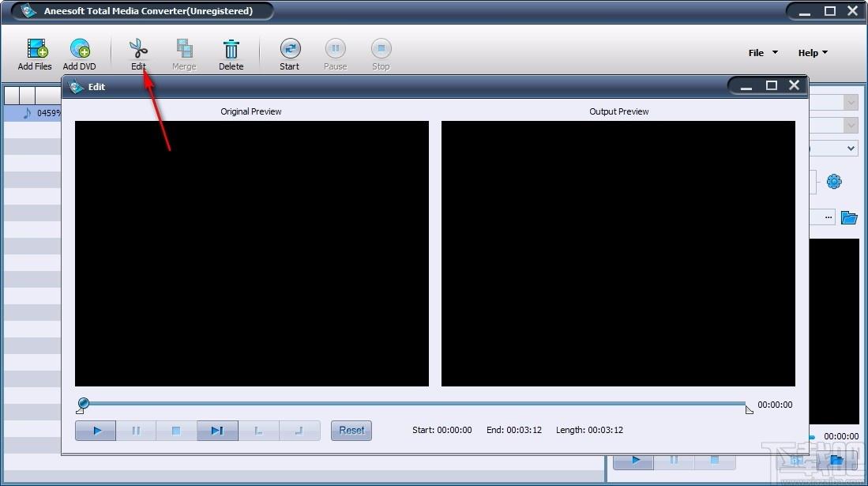Open the Edit scissors tool

138,49
